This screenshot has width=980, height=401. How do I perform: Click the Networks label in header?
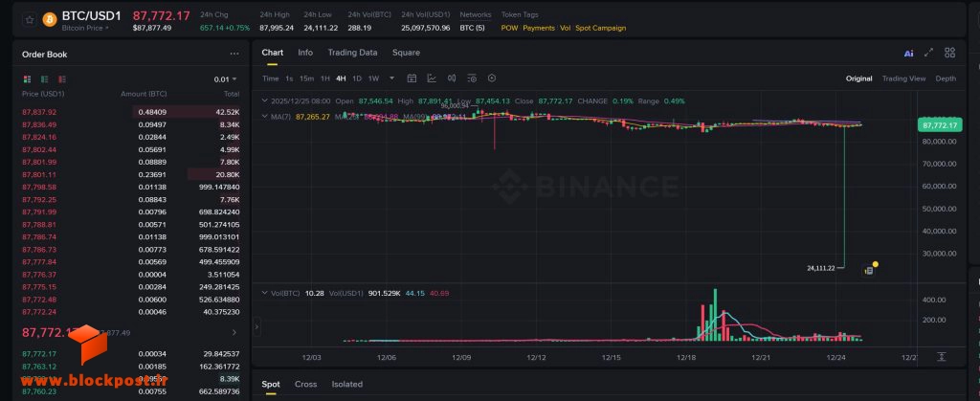pyautogui.click(x=475, y=14)
